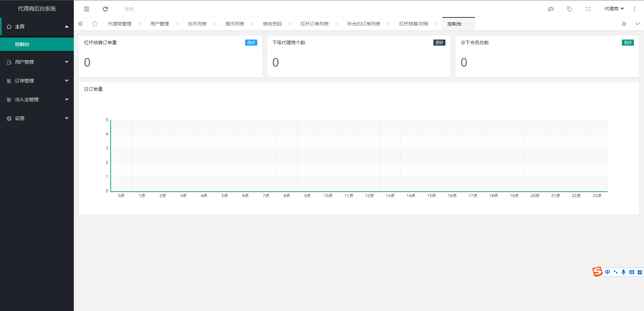Enter fullscreen with the expand icon
Viewport: 644px width, 311px height.
588,9
